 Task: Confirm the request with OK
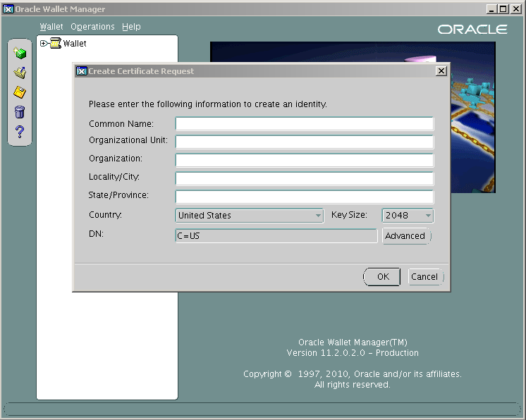point(382,277)
